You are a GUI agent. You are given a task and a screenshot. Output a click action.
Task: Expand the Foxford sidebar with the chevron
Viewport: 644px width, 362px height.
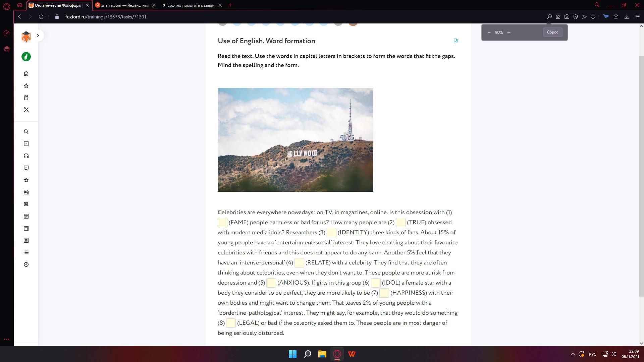click(x=38, y=36)
